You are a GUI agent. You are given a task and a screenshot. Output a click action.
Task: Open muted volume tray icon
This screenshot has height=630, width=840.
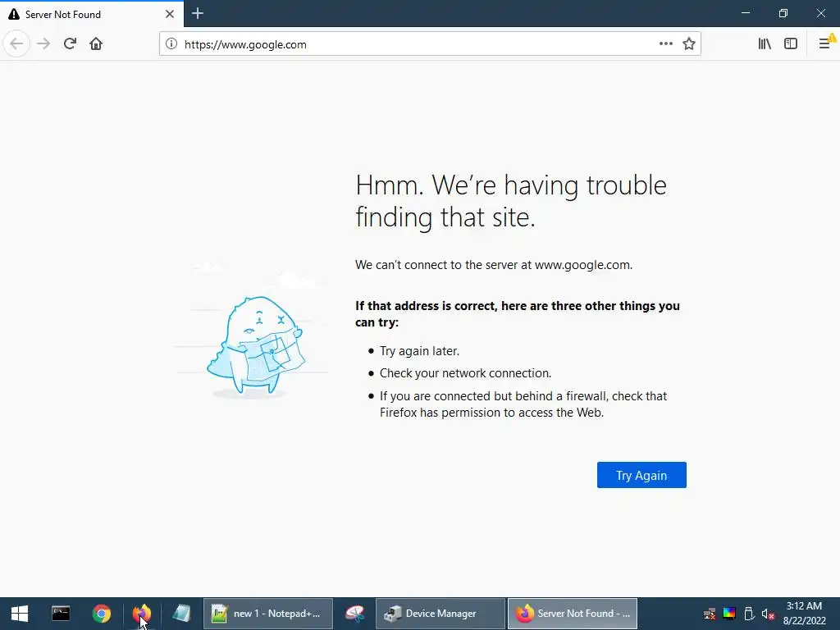point(768,614)
